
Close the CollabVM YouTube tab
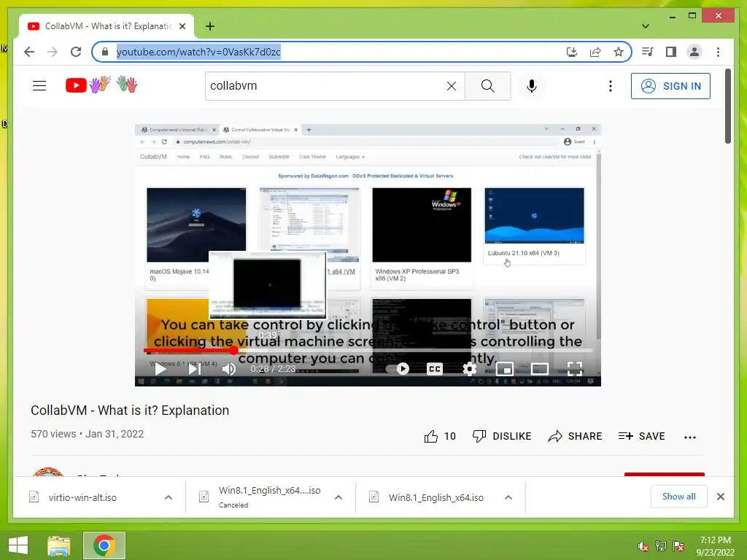(182, 26)
